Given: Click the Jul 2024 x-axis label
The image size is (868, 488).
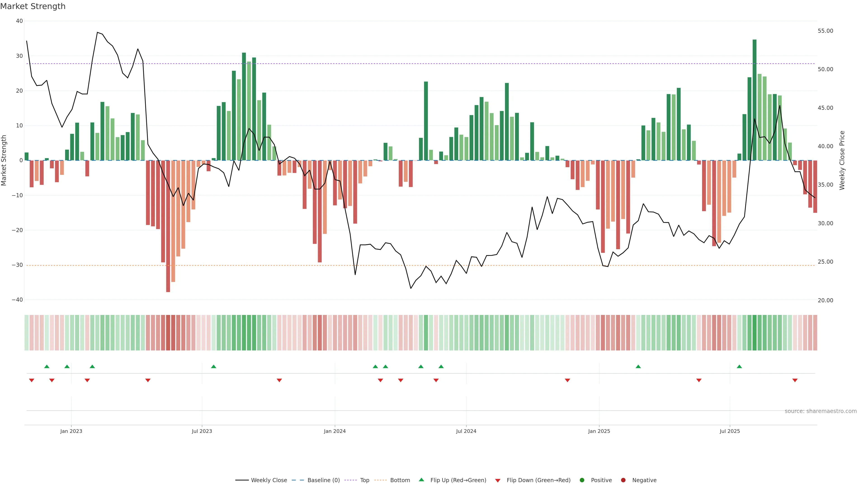Looking at the screenshot, I should coord(466,431).
